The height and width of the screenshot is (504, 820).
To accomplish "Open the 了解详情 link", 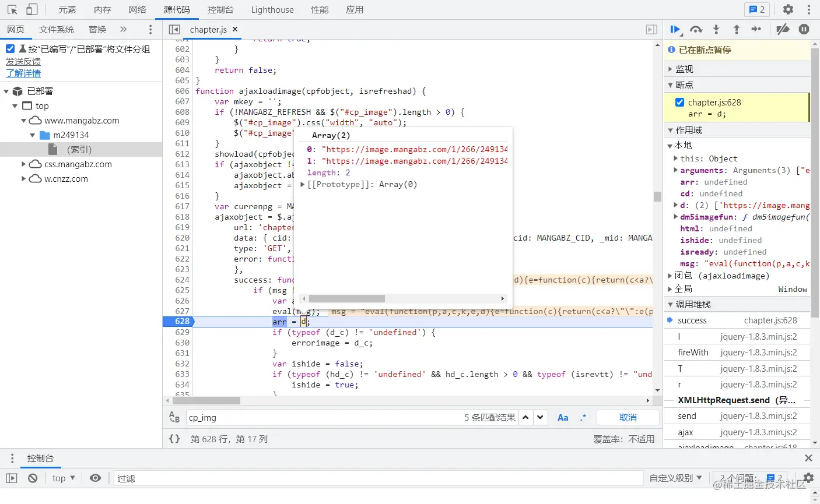I will point(23,73).
